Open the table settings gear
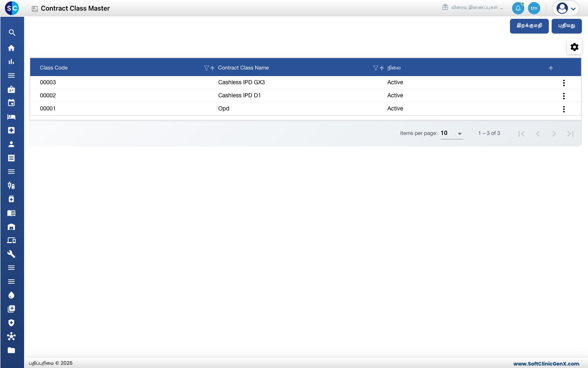Screen dimensions: 588x368 point(575,47)
